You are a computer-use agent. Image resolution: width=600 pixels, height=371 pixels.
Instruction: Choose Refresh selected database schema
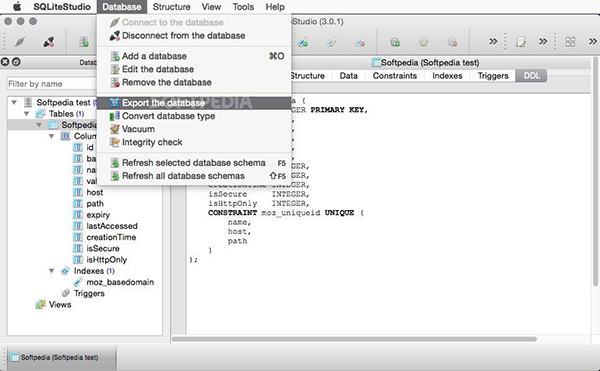pyautogui.click(x=194, y=163)
